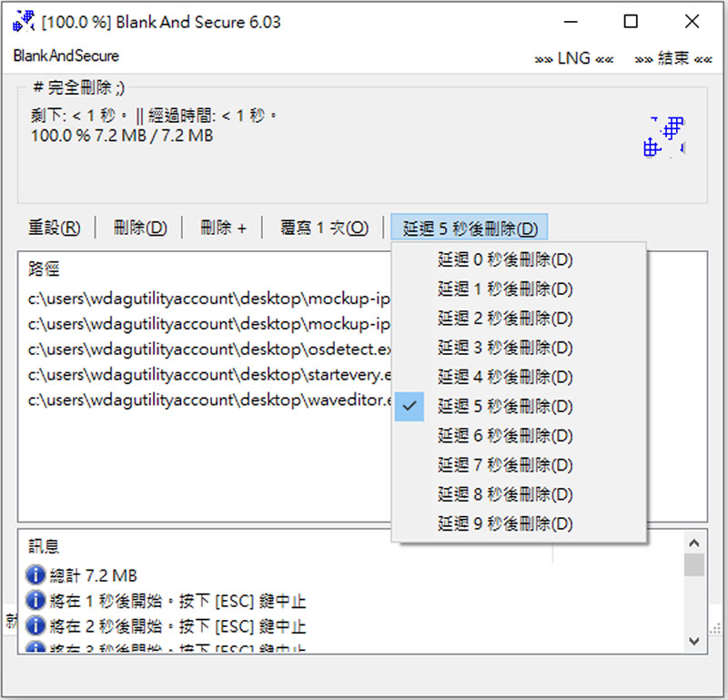728x700 pixels.
Task: Select the startevery path row
Action: pyautogui.click(x=209, y=375)
